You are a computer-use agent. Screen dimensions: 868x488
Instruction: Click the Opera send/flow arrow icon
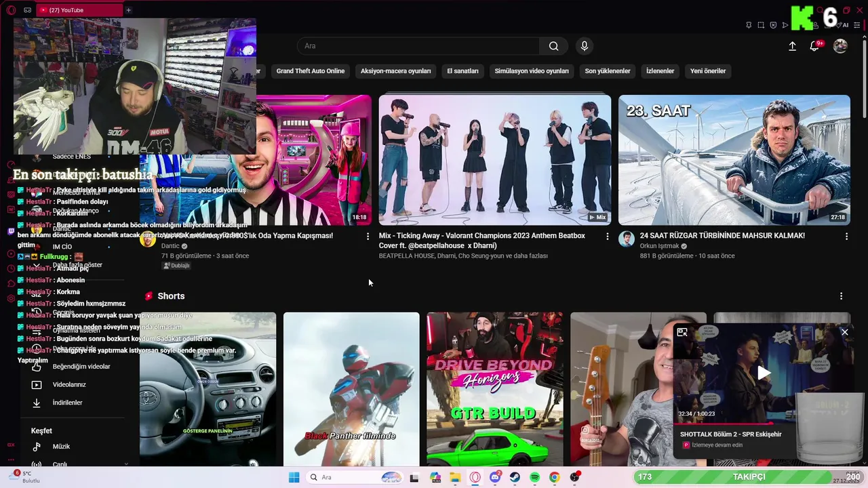[x=785, y=25]
